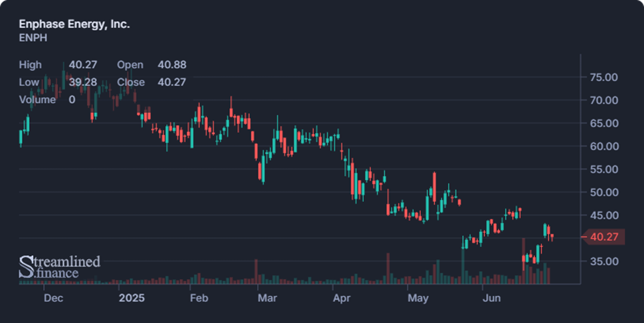Click the Dec label on time axis
644x323 pixels.
(x=53, y=298)
